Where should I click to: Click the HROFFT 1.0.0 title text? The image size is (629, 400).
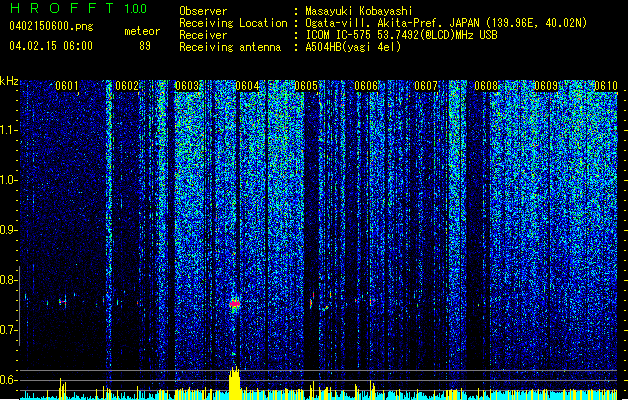79,8
